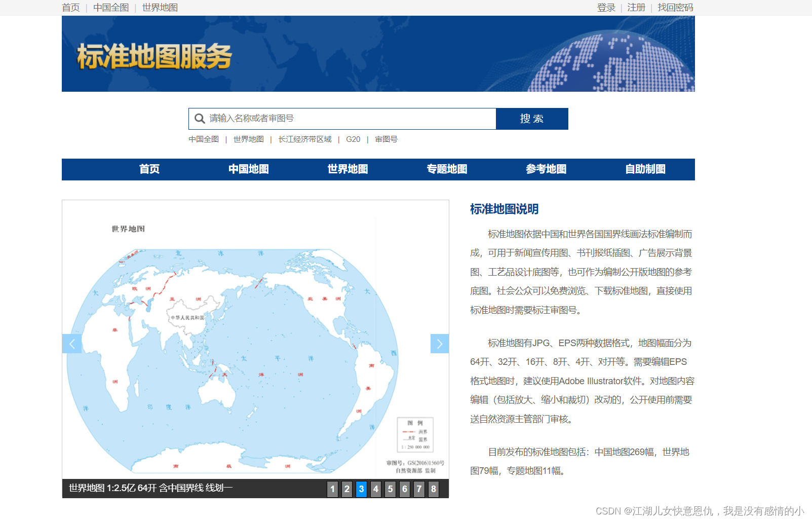The image size is (812, 521).
Task: Open the 自助制图 menu item
Action: [x=645, y=169]
